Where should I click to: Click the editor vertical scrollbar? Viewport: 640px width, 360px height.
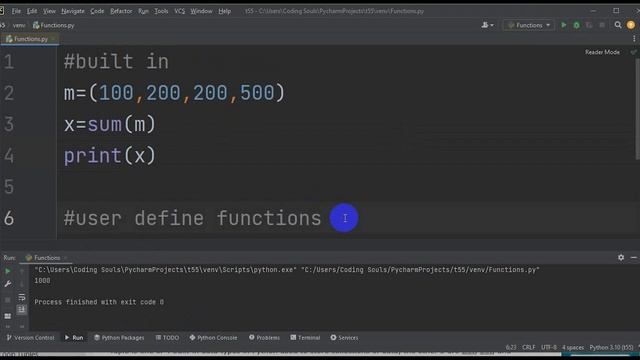[637, 109]
